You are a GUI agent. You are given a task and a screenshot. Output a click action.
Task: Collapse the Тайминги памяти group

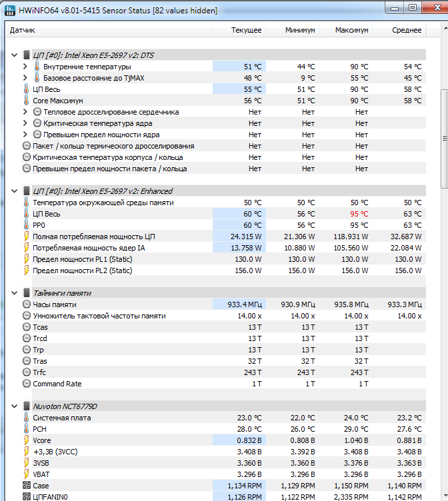[14, 293]
